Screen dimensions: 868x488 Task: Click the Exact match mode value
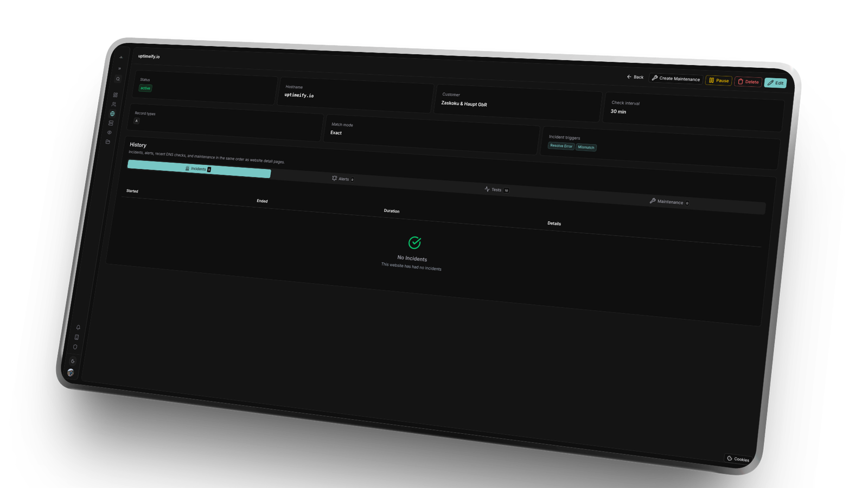click(x=336, y=133)
